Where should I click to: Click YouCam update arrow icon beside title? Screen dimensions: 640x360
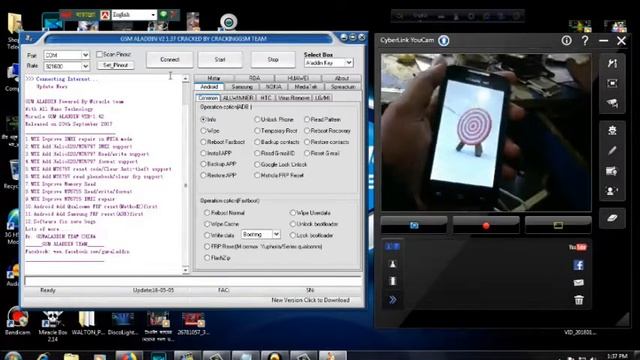point(444,40)
